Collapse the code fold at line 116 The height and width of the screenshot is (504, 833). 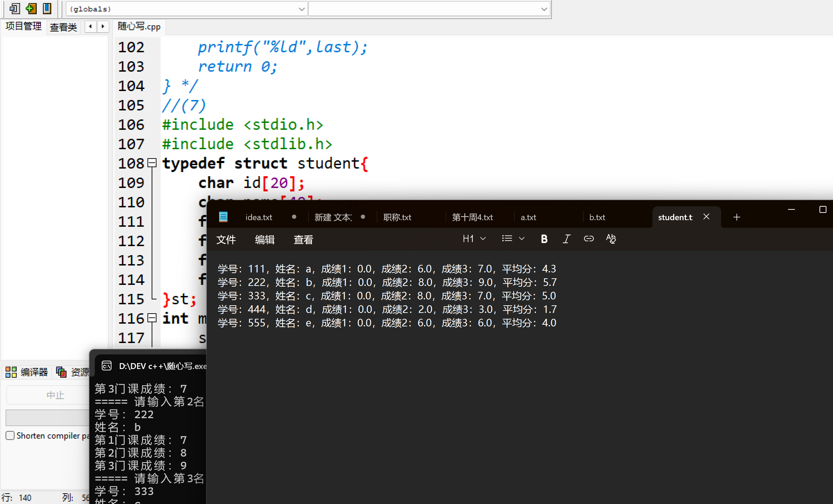click(152, 318)
